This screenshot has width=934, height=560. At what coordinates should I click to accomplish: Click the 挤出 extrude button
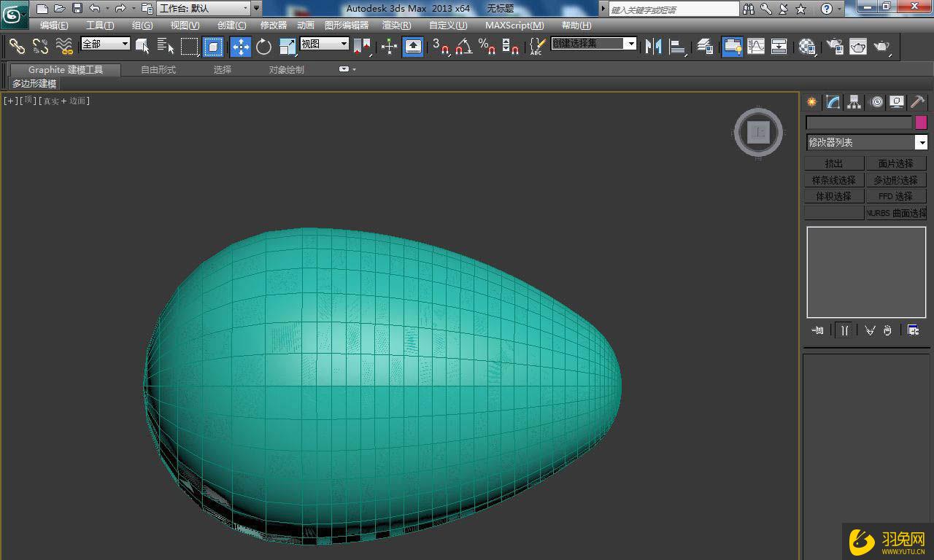[833, 163]
